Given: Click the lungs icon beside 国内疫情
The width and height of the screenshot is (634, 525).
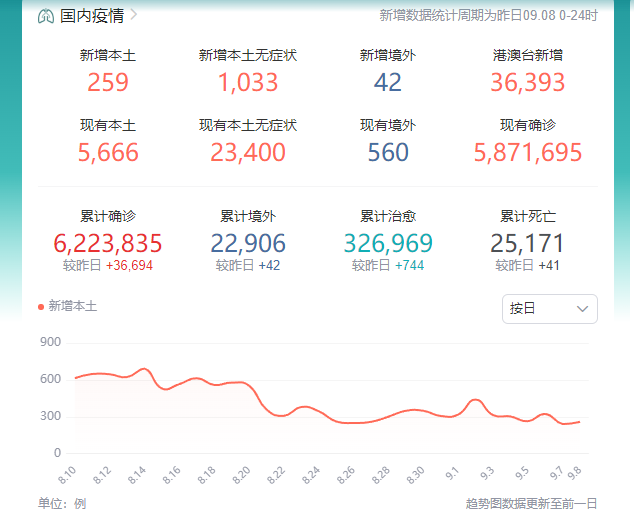Looking at the screenshot, I should pyautogui.click(x=46, y=16).
